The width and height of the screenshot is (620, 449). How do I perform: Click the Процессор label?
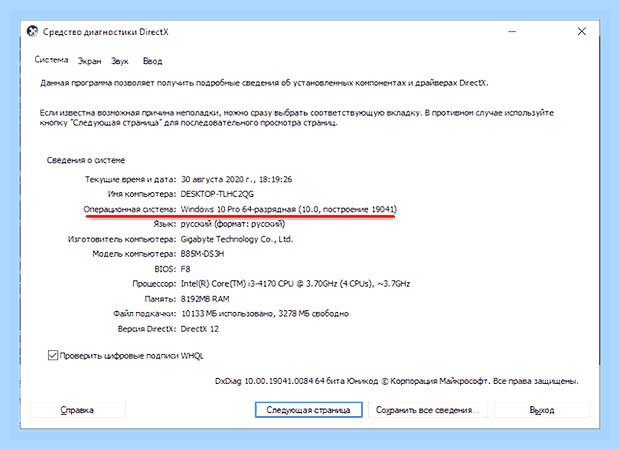(154, 284)
